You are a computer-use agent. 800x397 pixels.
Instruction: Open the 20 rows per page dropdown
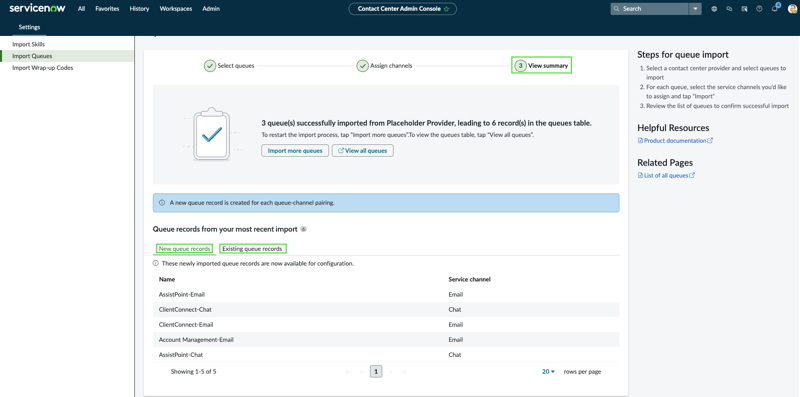(x=548, y=371)
